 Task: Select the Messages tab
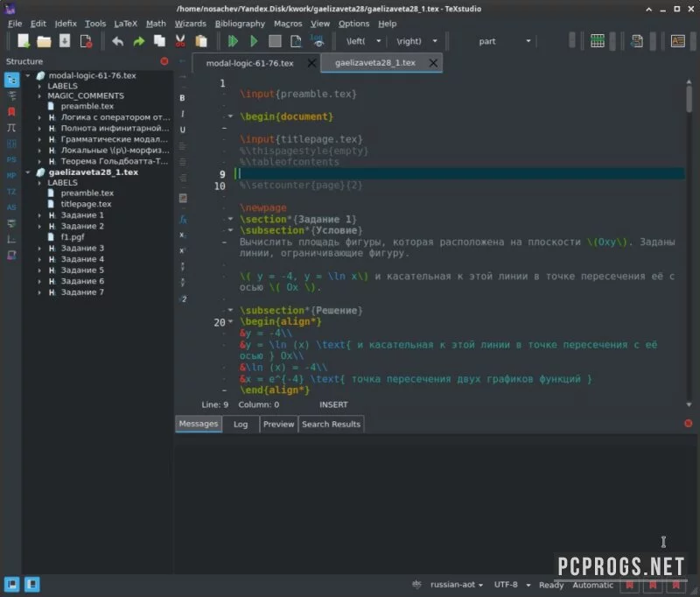pos(199,424)
